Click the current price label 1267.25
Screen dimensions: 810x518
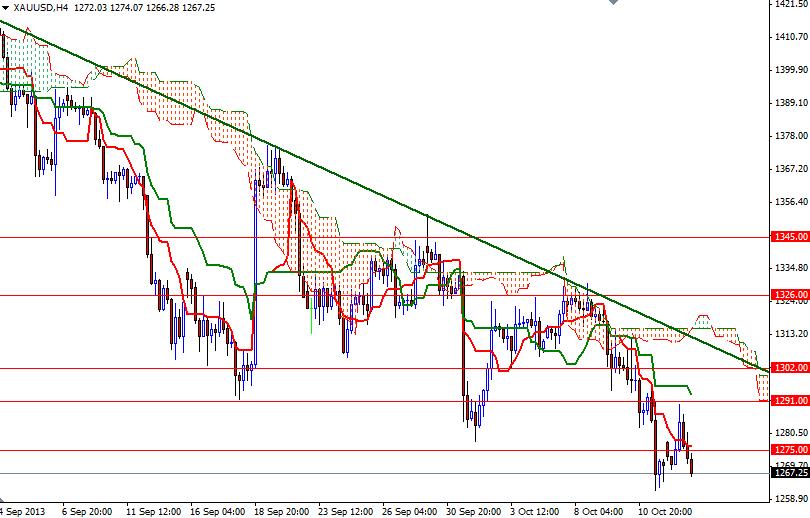[790, 473]
